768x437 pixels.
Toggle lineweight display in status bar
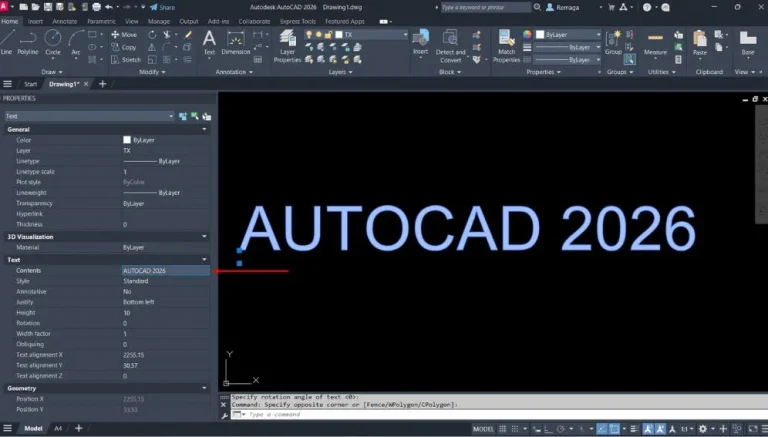tap(634, 429)
